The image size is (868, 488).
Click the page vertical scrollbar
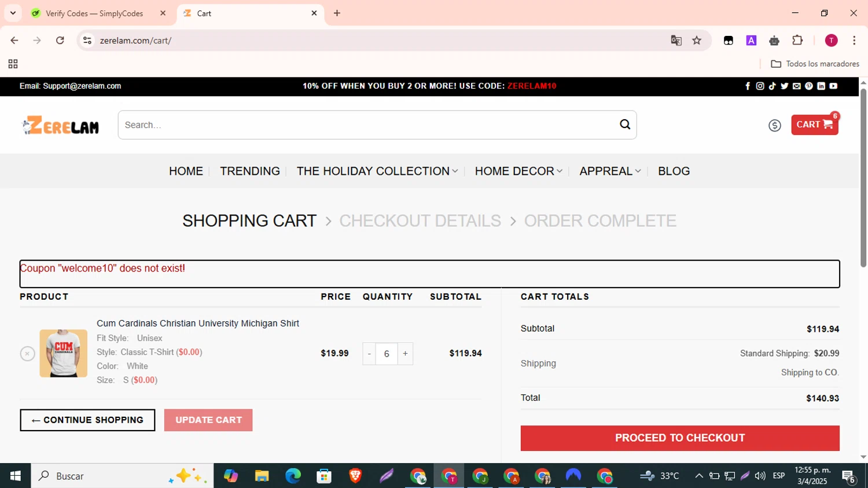point(863,177)
